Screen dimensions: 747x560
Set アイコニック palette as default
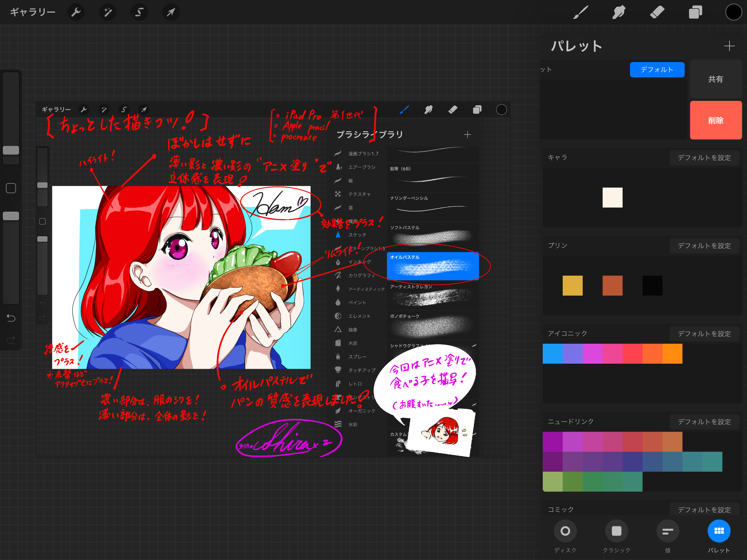point(704,334)
